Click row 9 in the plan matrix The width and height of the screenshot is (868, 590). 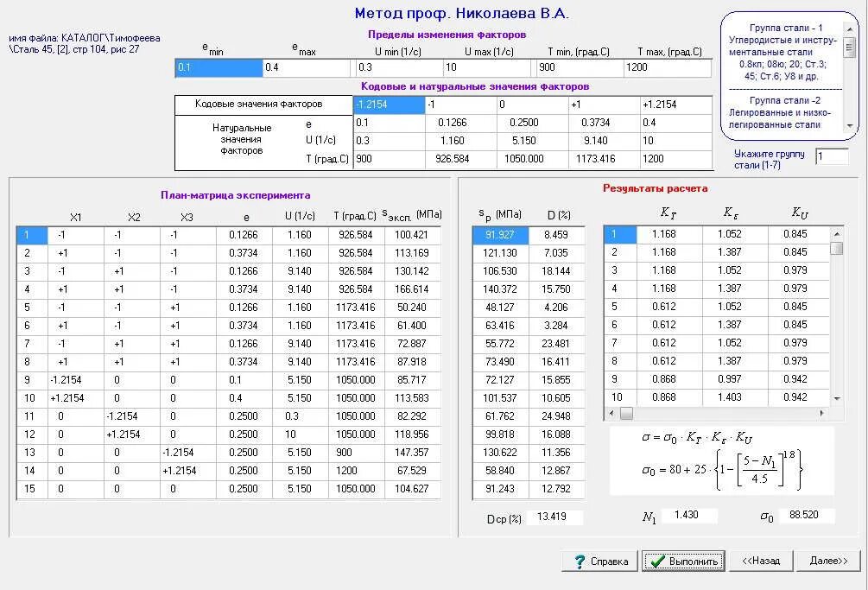(229, 380)
